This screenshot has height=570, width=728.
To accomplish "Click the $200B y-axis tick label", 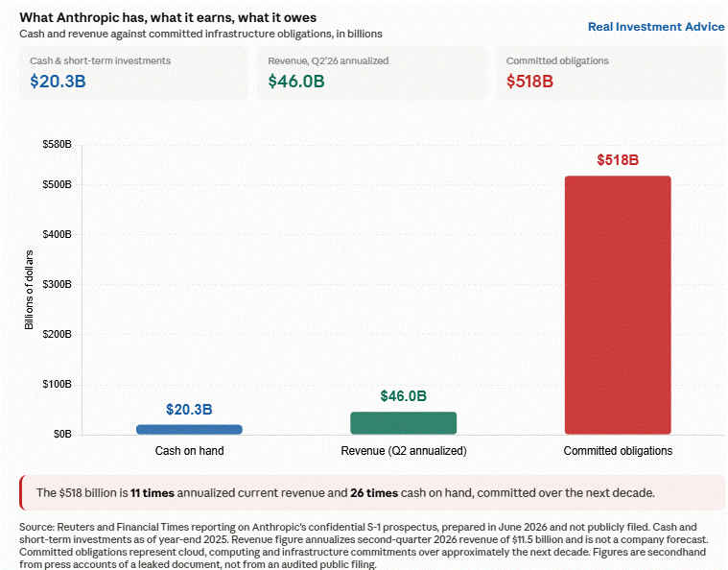I will point(58,334).
